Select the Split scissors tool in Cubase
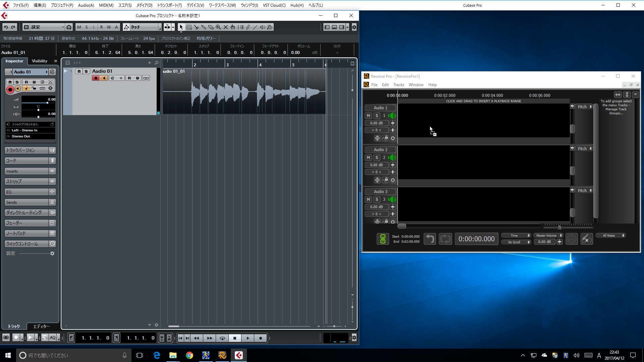Viewport: 644px width, 362px height. tap(196, 27)
